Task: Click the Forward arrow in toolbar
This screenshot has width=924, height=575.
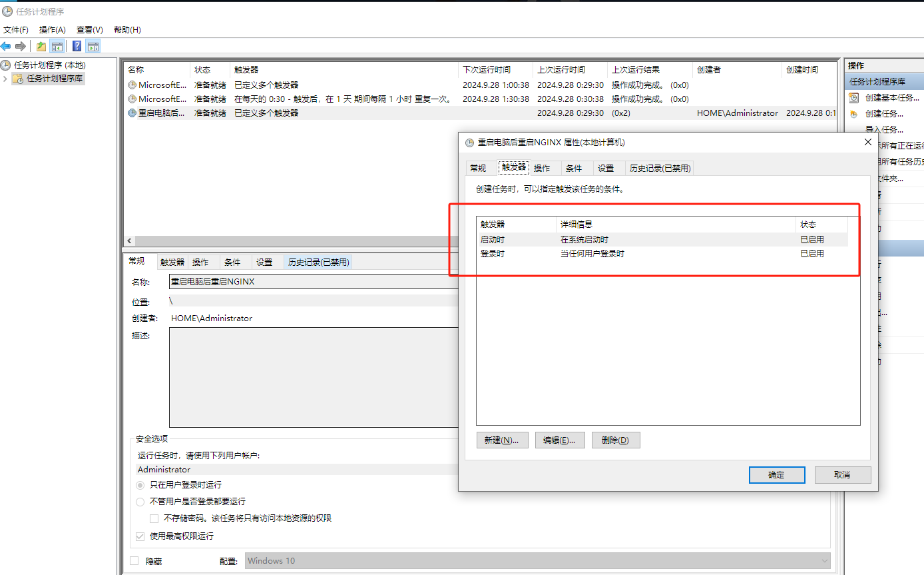Action: pyautogui.click(x=21, y=46)
